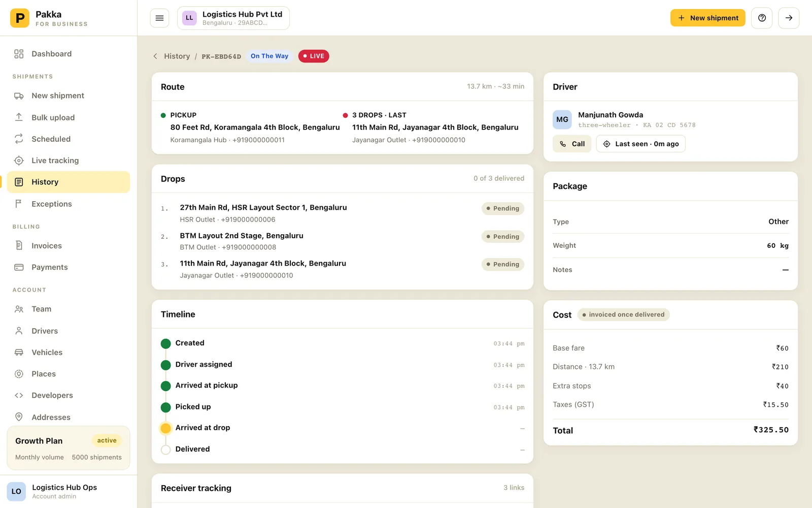Click On The Way status badge
This screenshot has height=508, width=812.
pos(269,56)
